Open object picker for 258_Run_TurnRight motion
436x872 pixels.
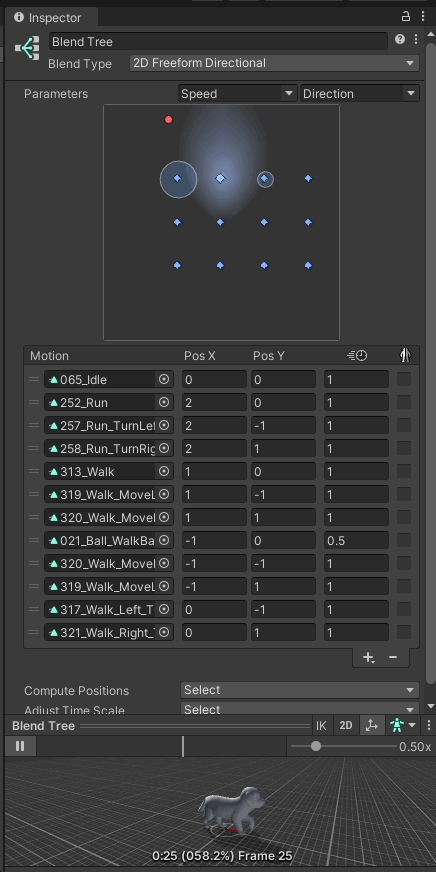[x=164, y=448]
